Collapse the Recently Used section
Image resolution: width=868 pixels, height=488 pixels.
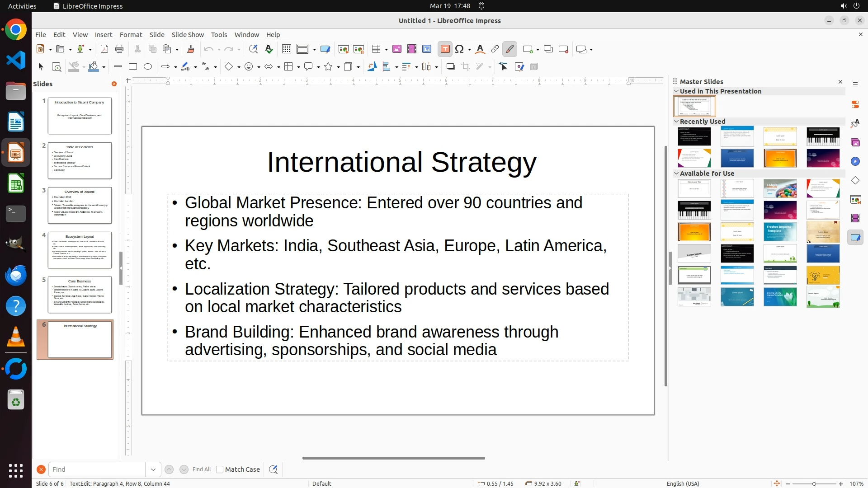click(677, 122)
